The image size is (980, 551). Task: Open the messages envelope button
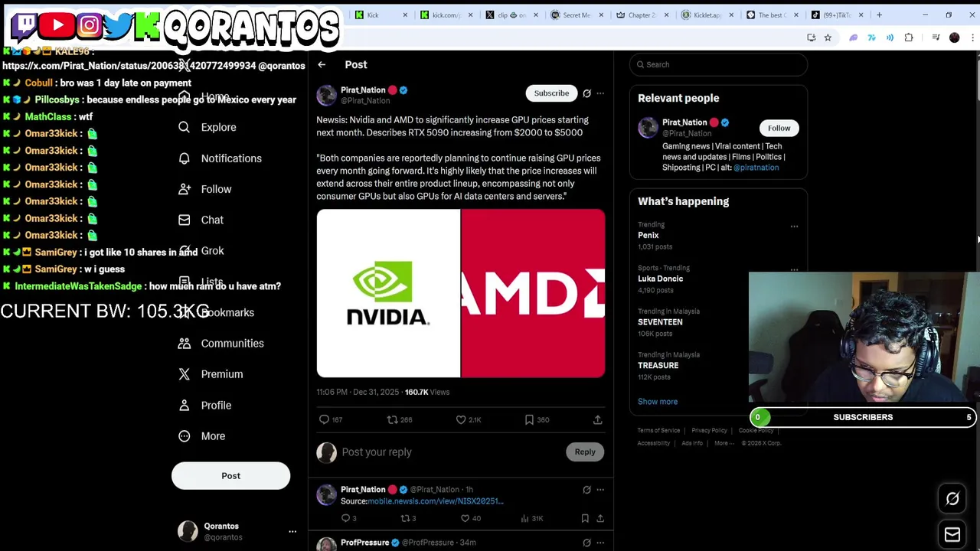(x=952, y=534)
